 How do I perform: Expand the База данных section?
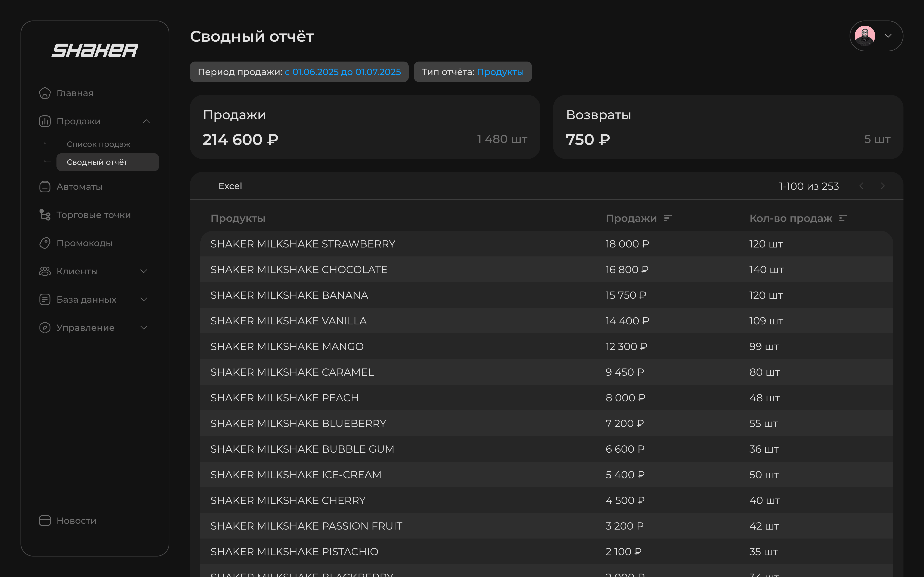[x=144, y=300]
